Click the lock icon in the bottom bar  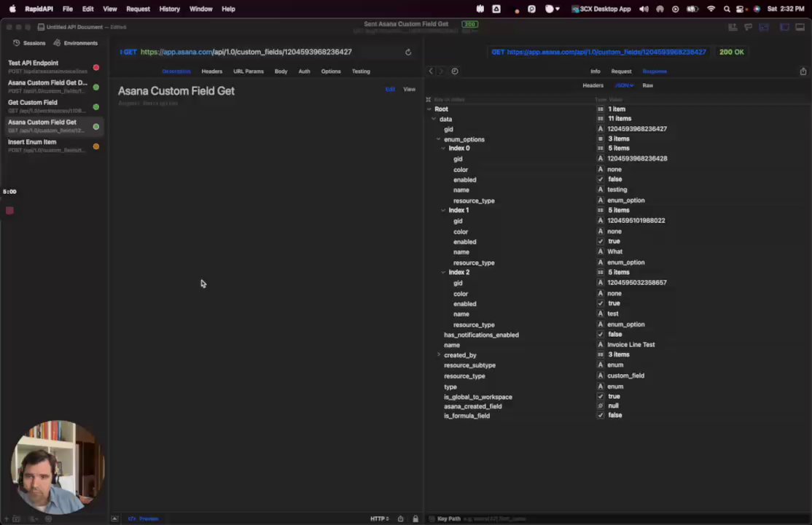click(415, 518)
